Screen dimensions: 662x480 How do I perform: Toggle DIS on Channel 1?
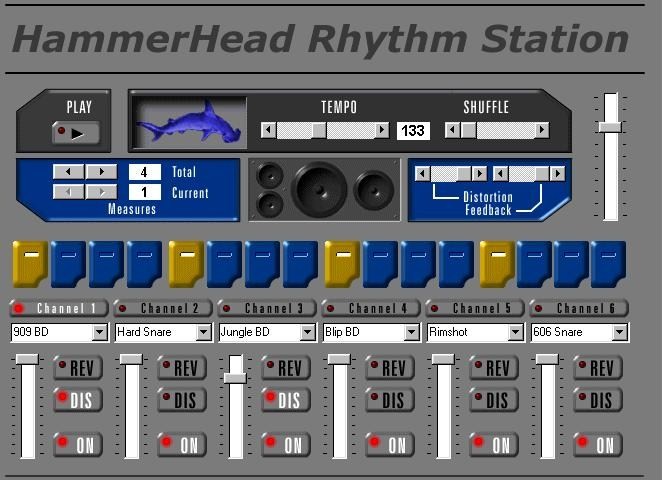click(78, 399)
